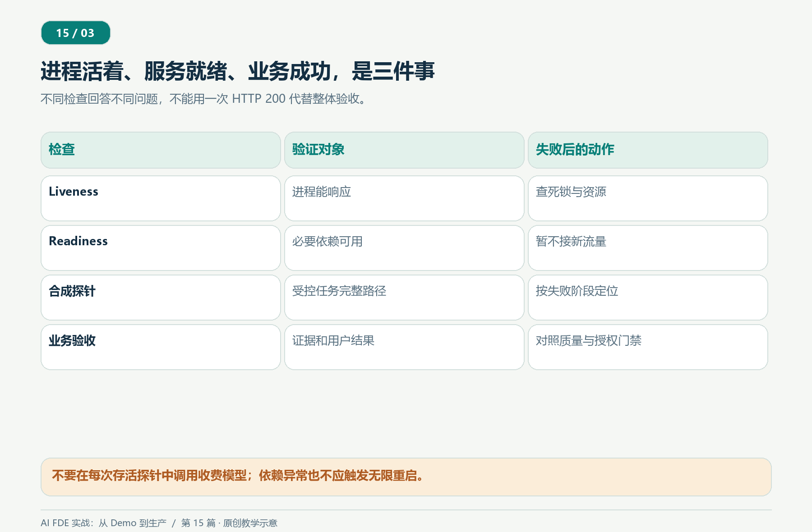Select the Liveness row cell

click(161, 198)
